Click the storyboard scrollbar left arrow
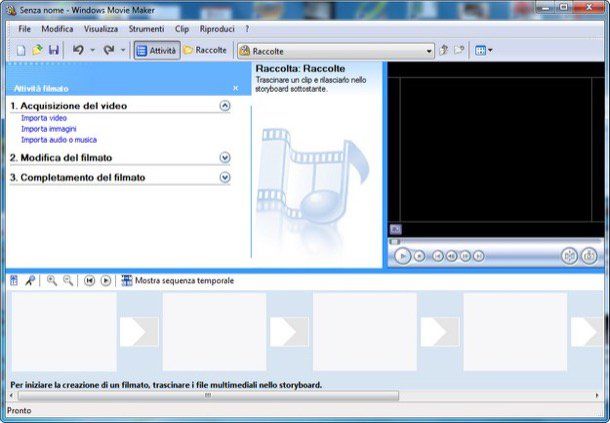This screenshot has height=423, width=610. coord(11,395)
